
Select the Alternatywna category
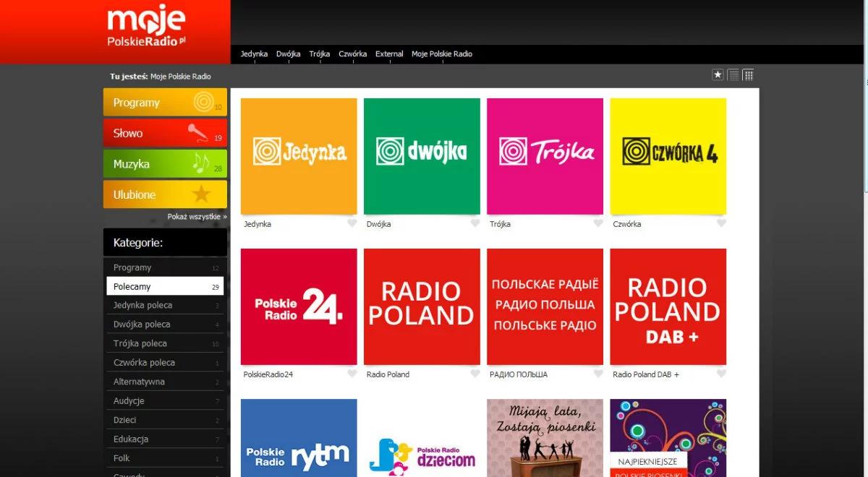click(165, 382)
